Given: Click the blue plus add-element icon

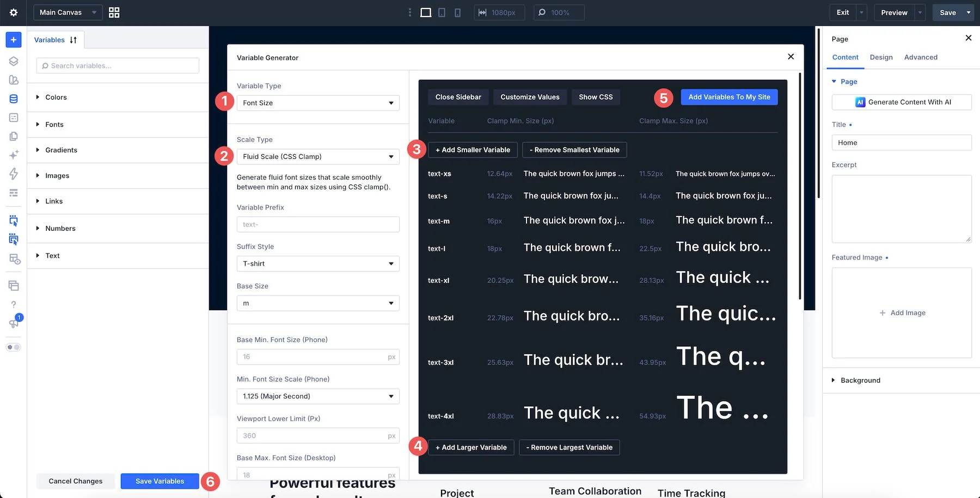Looking at the screenshot, I should pos(14,40).
